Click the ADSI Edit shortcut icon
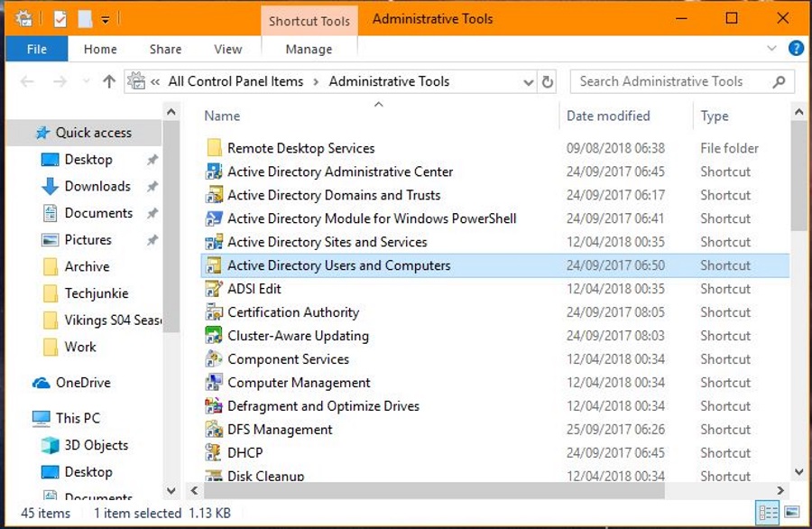 point(214,289)
